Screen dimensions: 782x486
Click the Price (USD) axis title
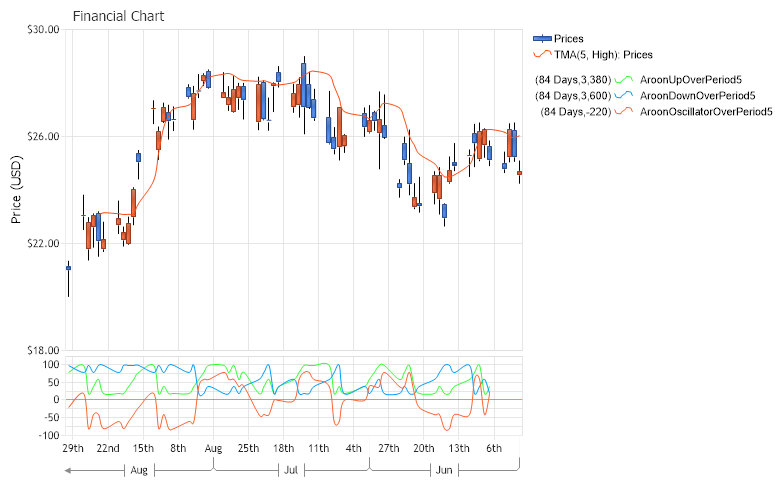click(x=17, y=190)
